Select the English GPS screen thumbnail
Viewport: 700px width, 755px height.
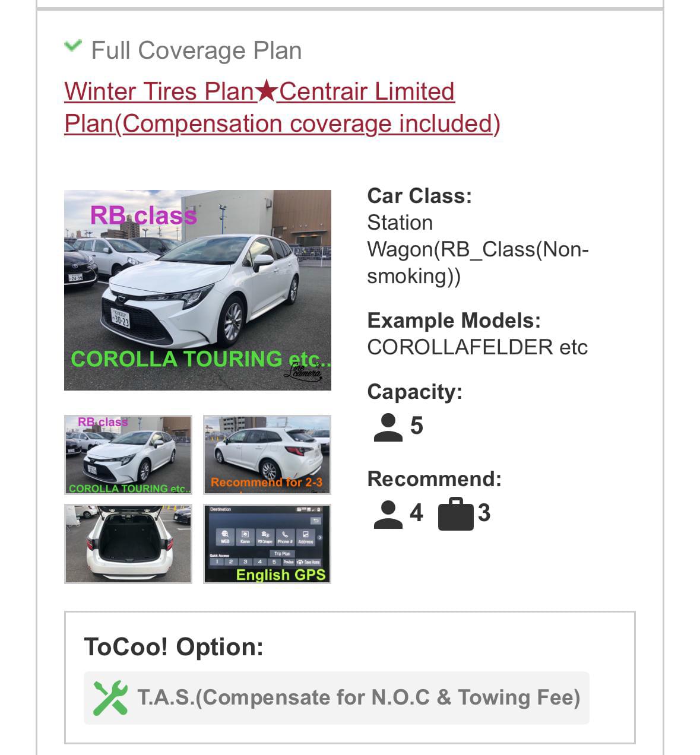point(267,544)
